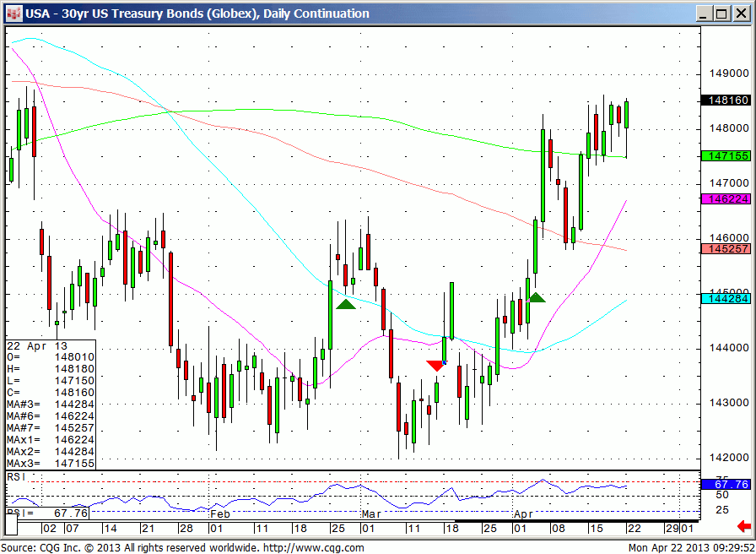
Task: Click the RSI axis value 50
Action: tap(721, 495)
